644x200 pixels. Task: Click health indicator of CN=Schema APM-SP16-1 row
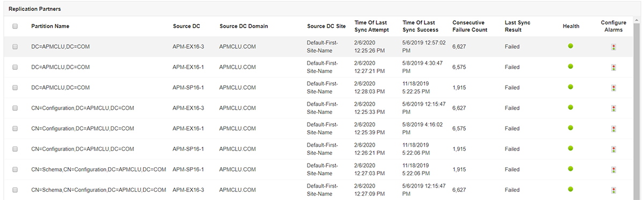point(570,168)
